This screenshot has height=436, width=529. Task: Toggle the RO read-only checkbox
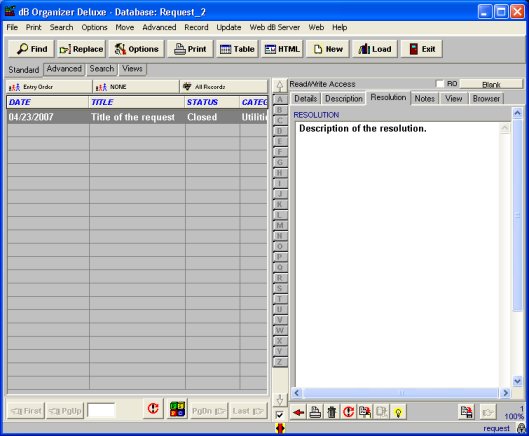pyautogui.click(x=440, y=84)
